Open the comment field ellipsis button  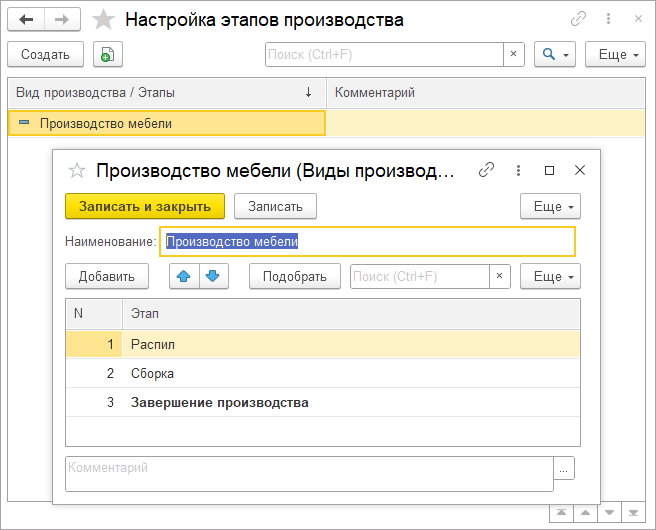pos(565,467)
